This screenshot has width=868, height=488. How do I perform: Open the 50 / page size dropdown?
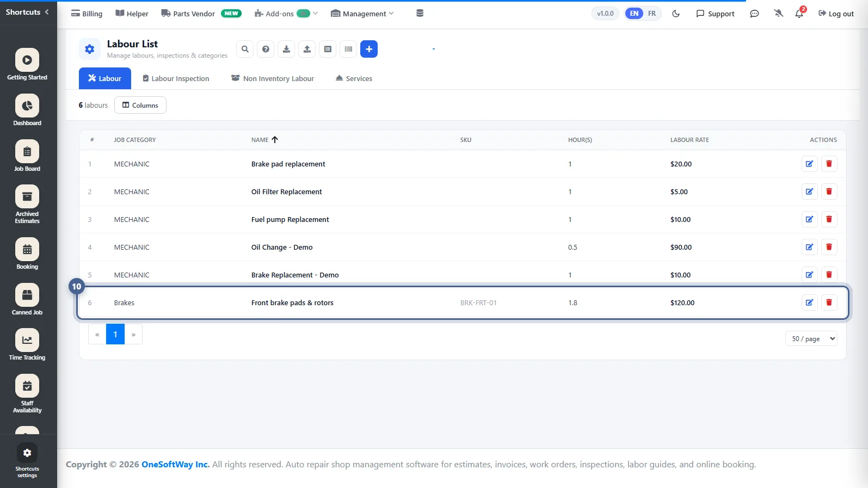pyautogui.click(x=811, y=339)
